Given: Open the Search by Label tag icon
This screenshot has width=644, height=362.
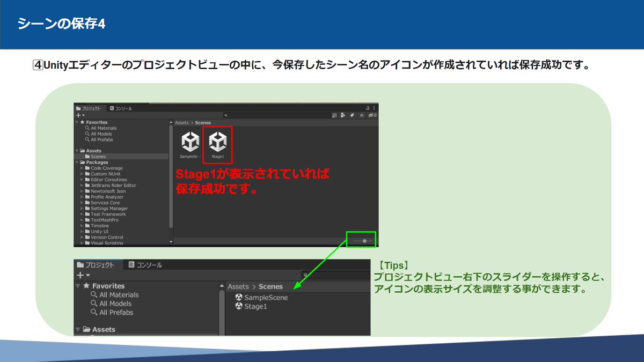Looking at the screenshot, I should 352,115.
